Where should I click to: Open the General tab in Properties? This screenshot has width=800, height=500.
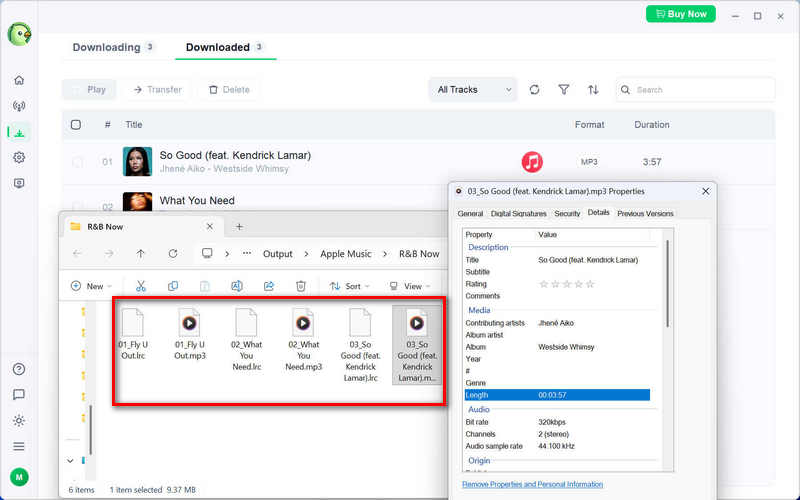coord(470,214)
